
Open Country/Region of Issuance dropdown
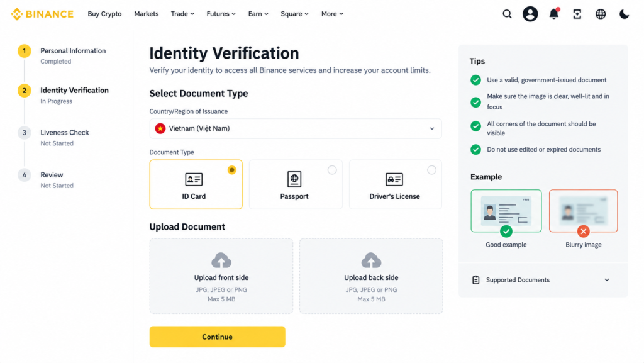296,128
